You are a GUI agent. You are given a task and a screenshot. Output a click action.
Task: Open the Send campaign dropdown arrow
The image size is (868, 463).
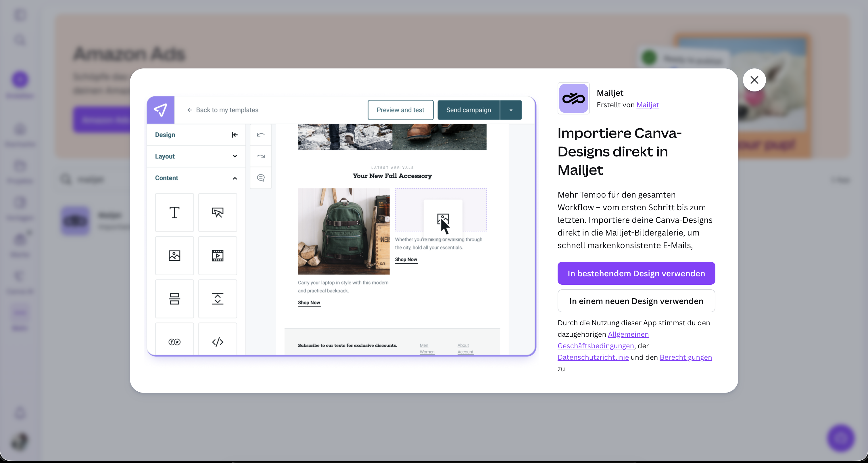pos(511,110)
